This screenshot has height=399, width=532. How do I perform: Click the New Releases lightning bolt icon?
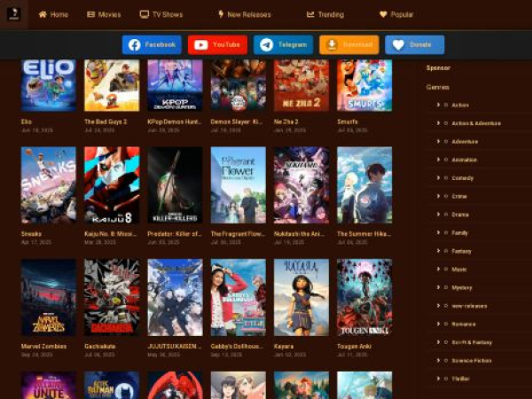pos(221,15)
